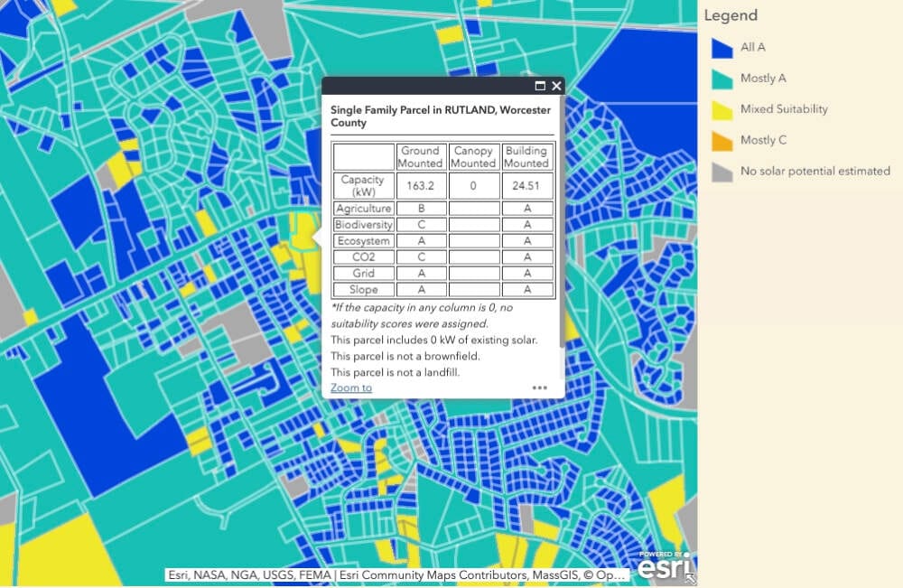This screenshot has height=588, width=903.
Task: Open the popup's three-dots more options menu
Action: (x=540, y=387)
